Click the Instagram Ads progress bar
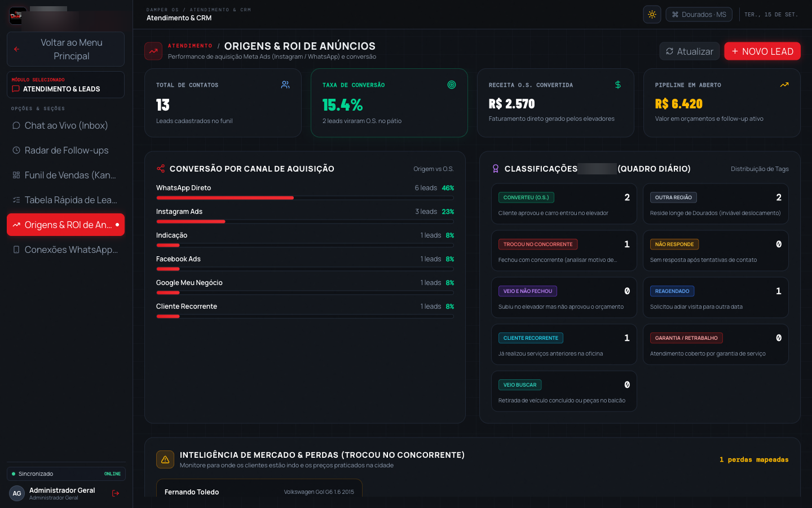 coord(305,221)
